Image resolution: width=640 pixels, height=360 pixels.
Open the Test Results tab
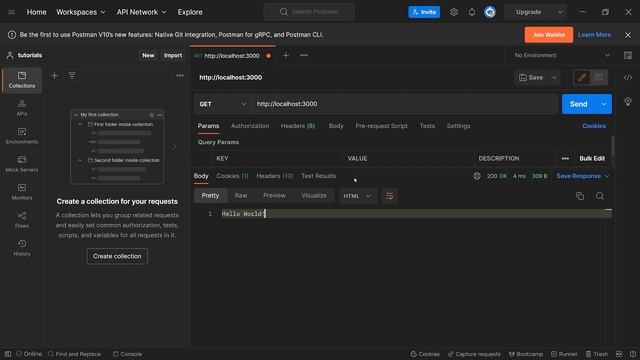pos(318,176)
